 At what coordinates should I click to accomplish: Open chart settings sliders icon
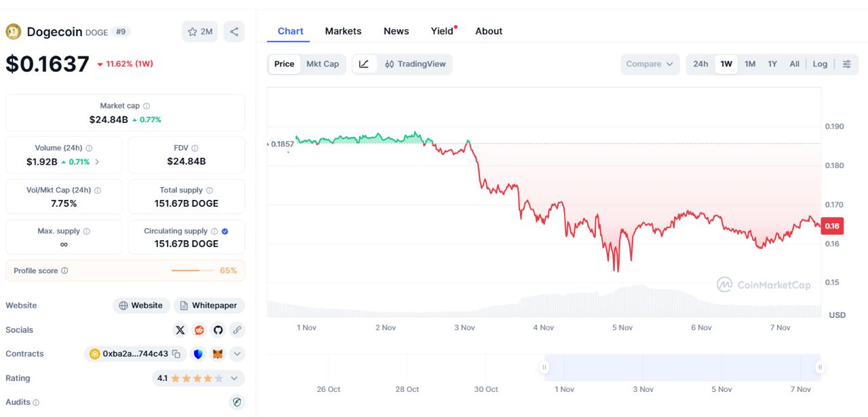pos(847,64)
